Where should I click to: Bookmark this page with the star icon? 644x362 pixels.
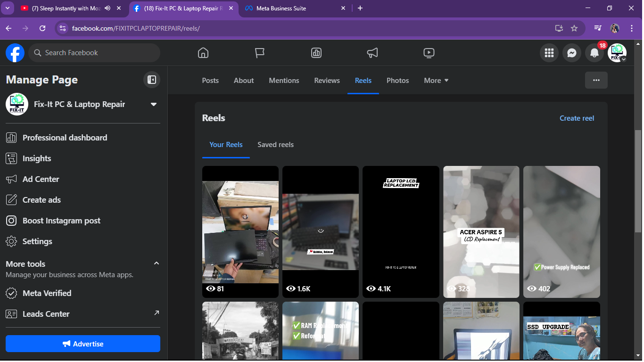coord(574,28)
